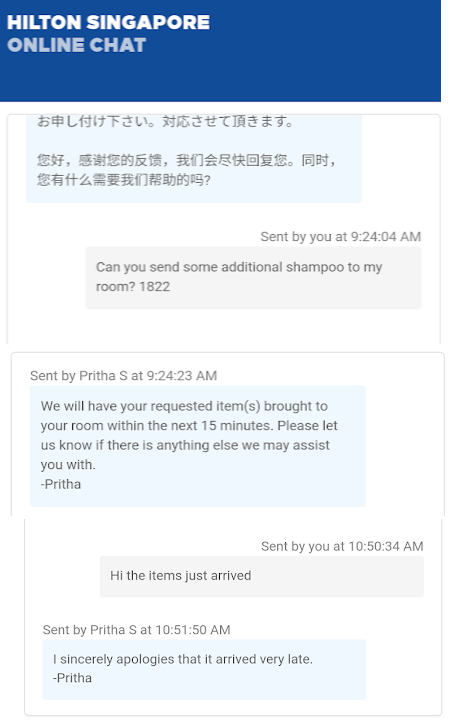Click the Sent by Pritha S at 9:24:23 AM label
Image resolution: width=455 pixels, height=725 pixels.
[123, 375]
